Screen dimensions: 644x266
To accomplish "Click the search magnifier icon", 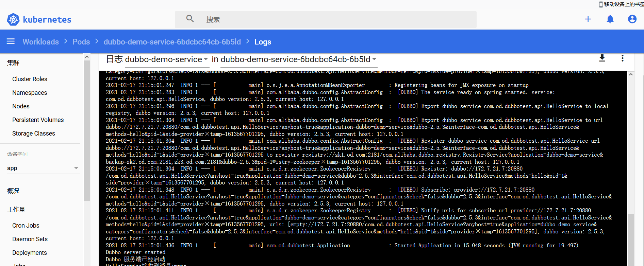I will [x=190, y=19].
